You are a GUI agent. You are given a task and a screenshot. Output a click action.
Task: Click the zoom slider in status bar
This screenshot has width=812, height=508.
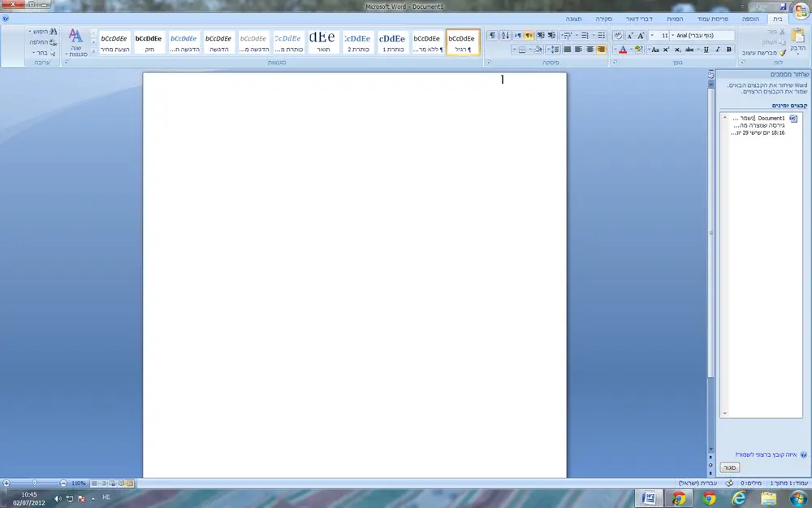pos(34,483)
